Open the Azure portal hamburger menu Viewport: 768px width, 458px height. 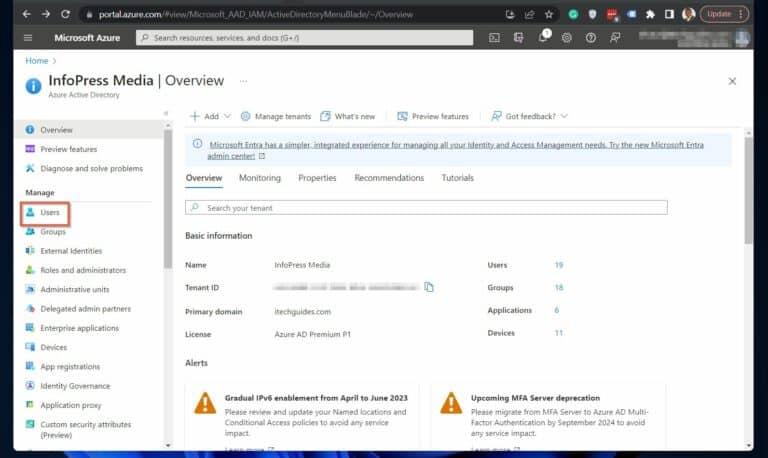click(x=28, y=38)
